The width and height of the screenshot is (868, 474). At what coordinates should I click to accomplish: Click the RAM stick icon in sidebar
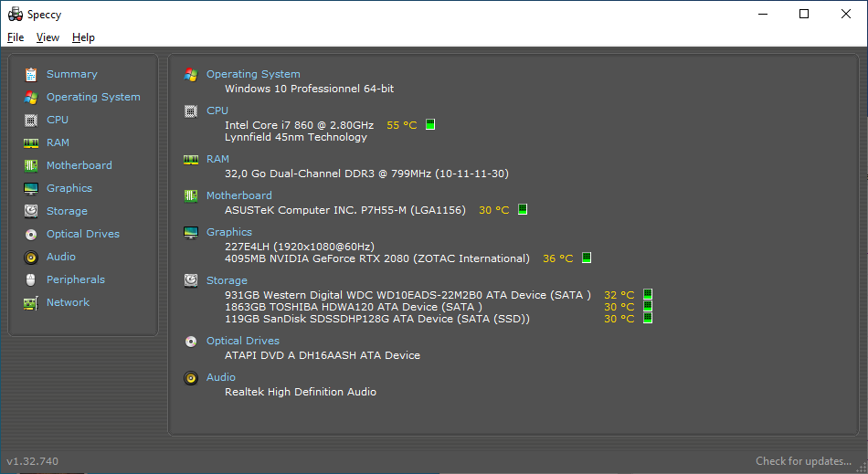point(31,143)
